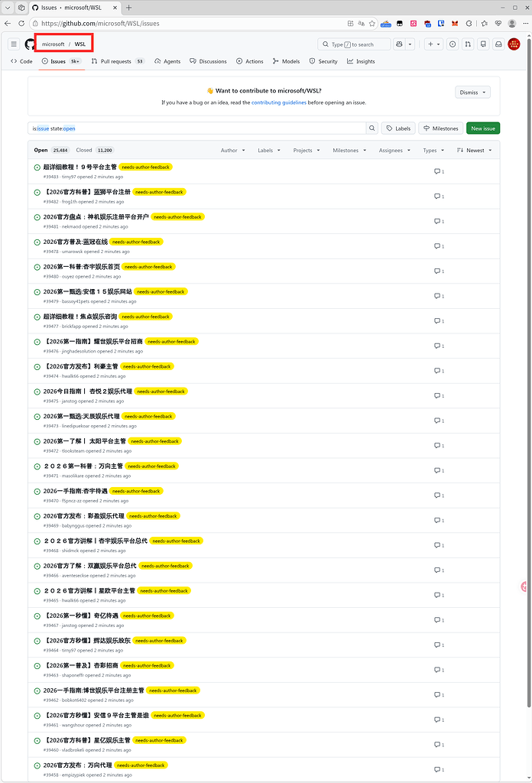Click the magnifier button beside issue filter
Viewport: 532px width, 783px height.
(x=371, y=128)
